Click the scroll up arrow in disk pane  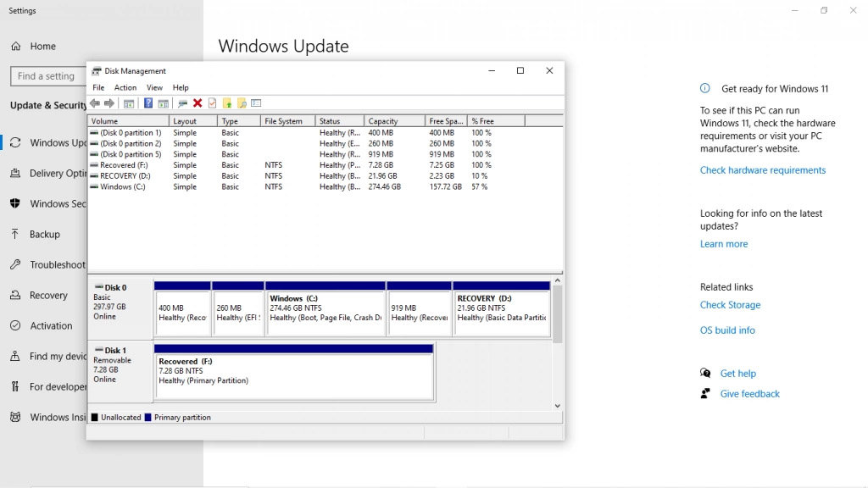(558, 280)
